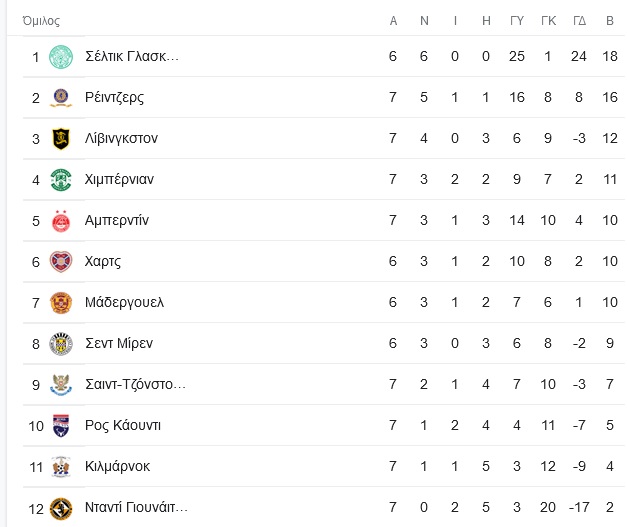Open the Χιμπέρνιαν team link
This screenshot has width=627, height=527.
click(119, 180)
